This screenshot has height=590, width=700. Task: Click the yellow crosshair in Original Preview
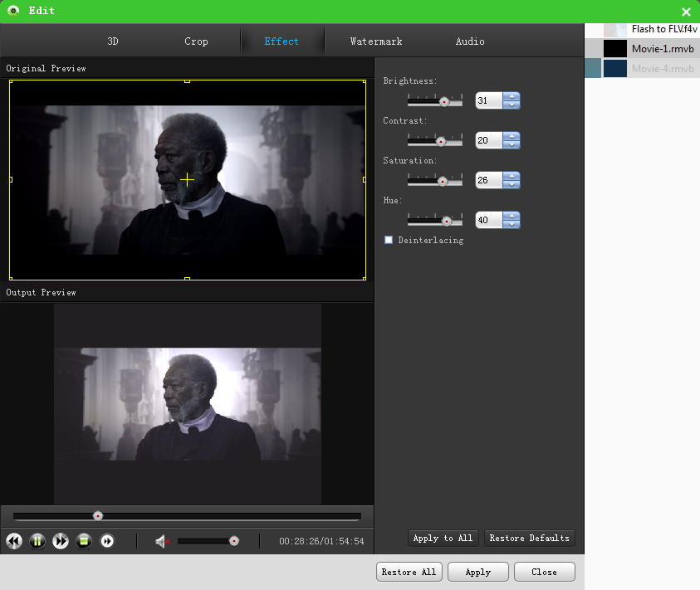[187, 180]
